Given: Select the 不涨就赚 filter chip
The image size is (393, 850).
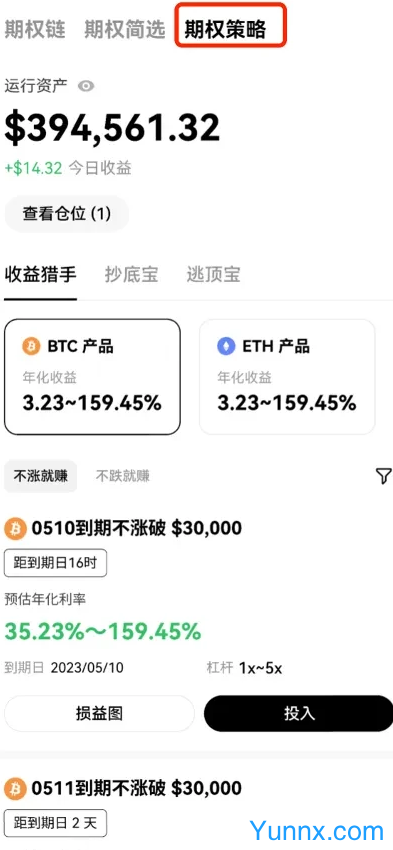Looking at the screenshot, I should click(x=41, y=476).
